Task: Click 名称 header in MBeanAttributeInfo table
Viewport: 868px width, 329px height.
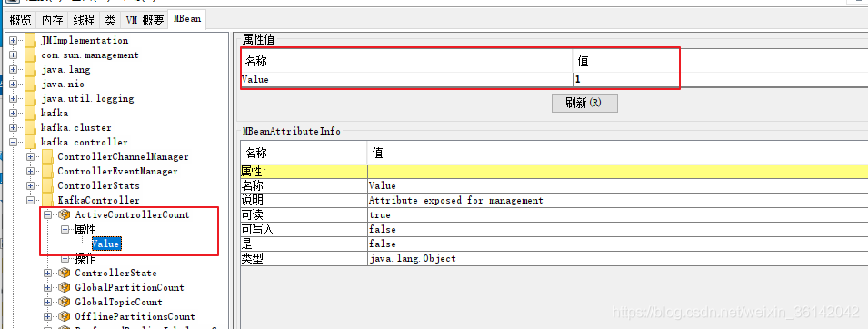Action: (x=304, y=153)
